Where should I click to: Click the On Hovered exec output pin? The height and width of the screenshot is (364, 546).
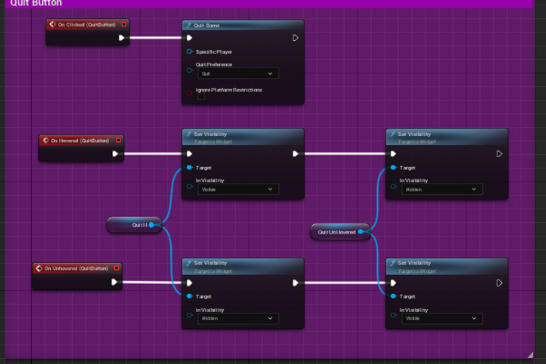coord(115,154)
